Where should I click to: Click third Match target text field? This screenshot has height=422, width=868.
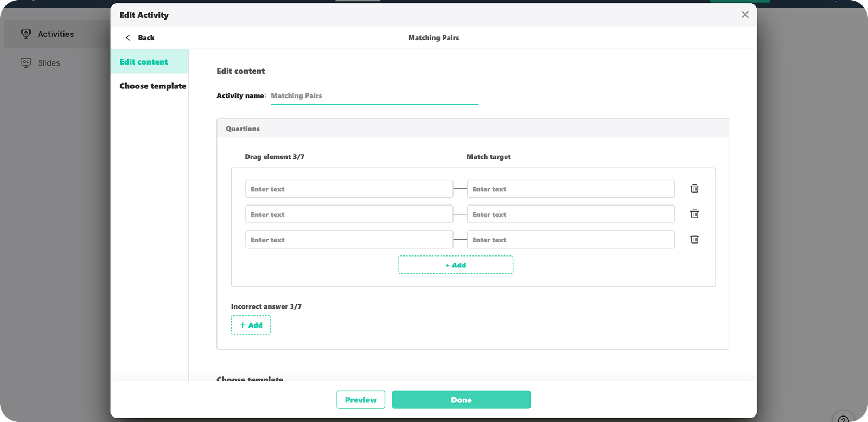coord(570,240)
